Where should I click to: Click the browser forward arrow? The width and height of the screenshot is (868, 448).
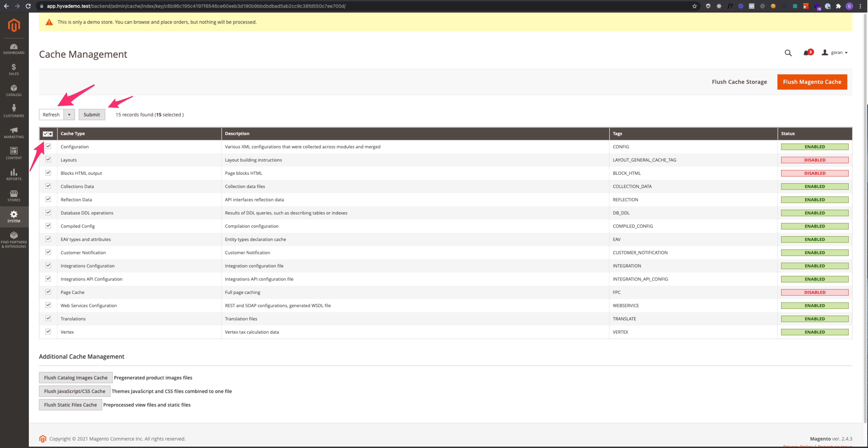point(17,6)
